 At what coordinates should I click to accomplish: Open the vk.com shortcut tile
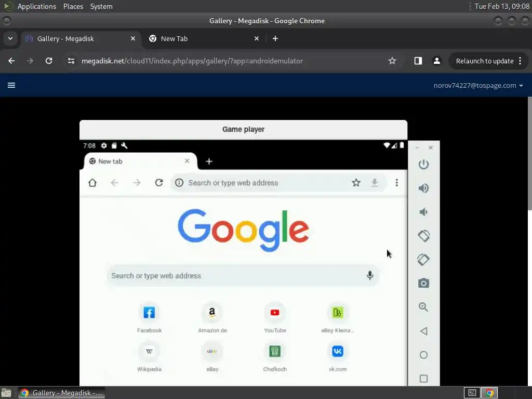point(338,356)
